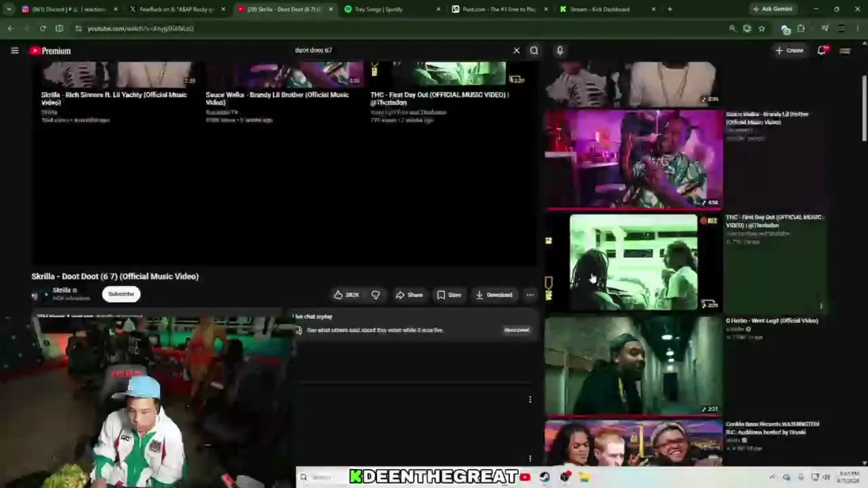Like the Skrilla Doot Doot video
The image size is (868, 488).
pyautogui.click(x=346, y=295)
